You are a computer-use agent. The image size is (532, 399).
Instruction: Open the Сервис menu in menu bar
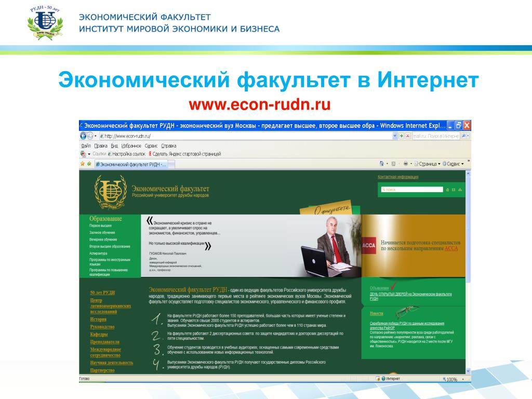(151, 146)
